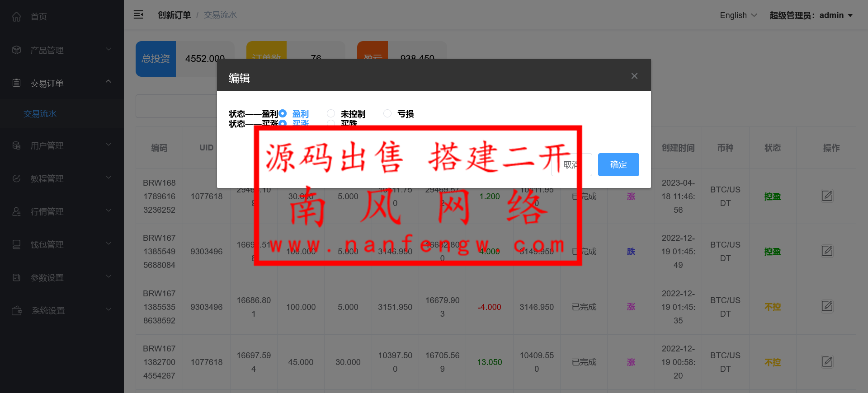
Task: Click the 创新订单 breadcrumb link
Action: 174,15
